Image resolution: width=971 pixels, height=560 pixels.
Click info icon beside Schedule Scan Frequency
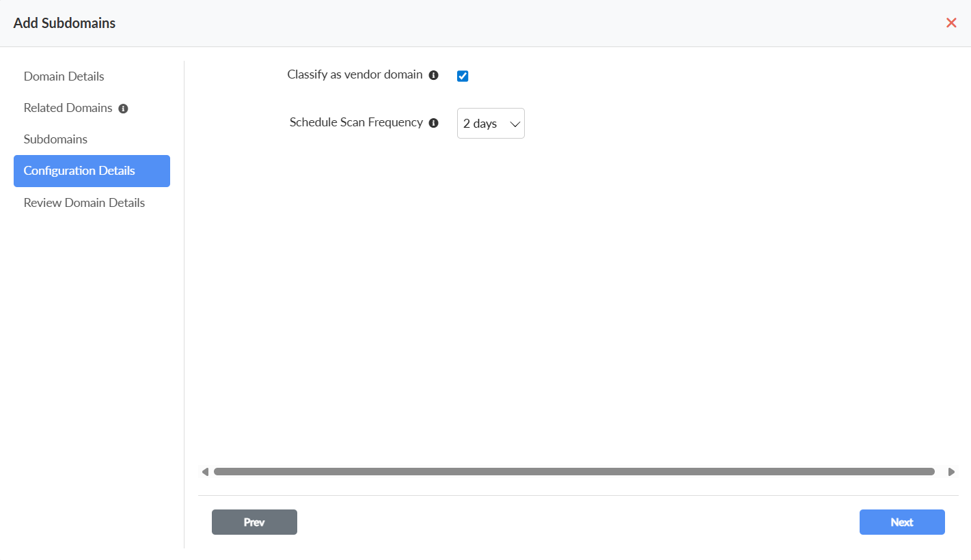pyautogui.click(x=433, y=124)
